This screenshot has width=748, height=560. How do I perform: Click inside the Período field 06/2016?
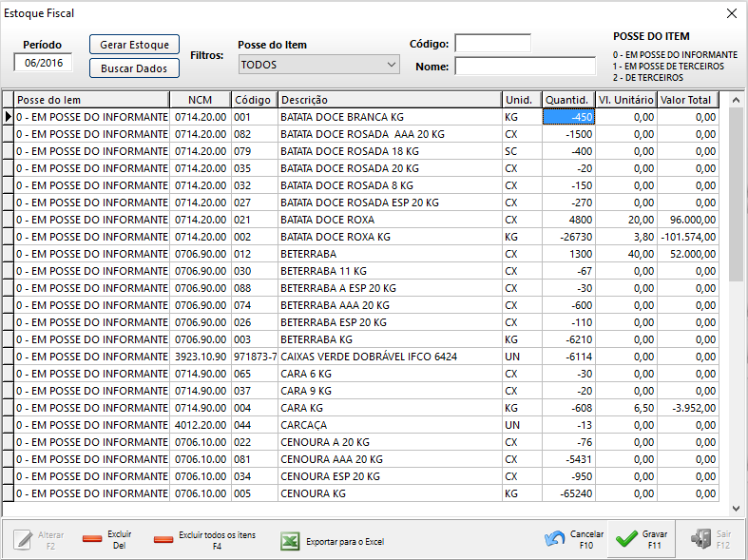point(44,63)
